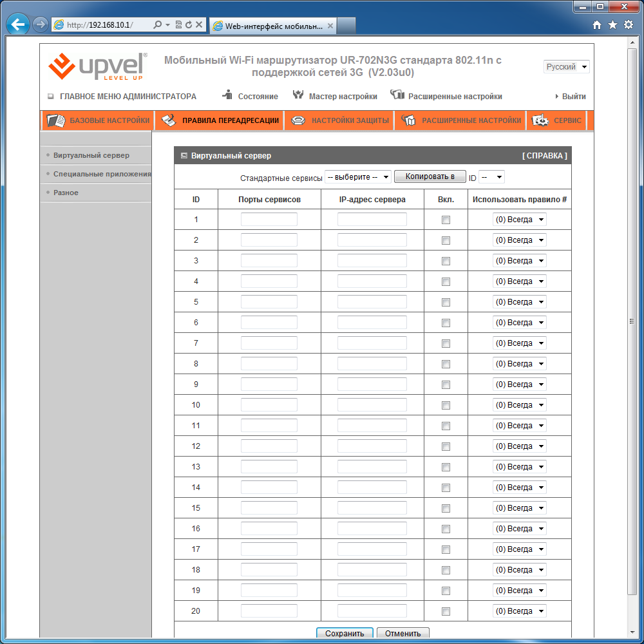
Task: Click the search magnifier in address bar
Action: click(x=157, y=24)
